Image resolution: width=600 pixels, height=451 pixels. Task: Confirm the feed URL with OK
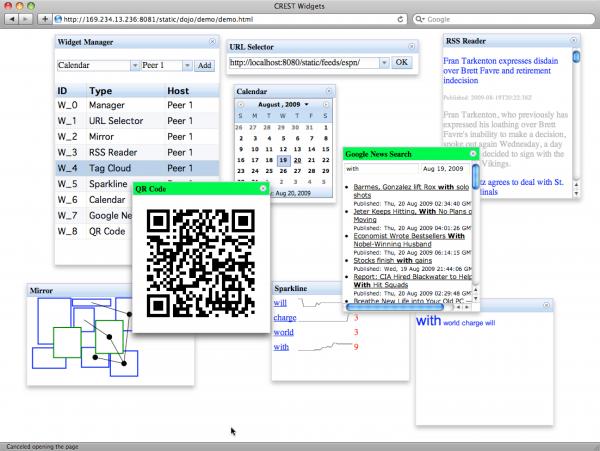point(401,62)
